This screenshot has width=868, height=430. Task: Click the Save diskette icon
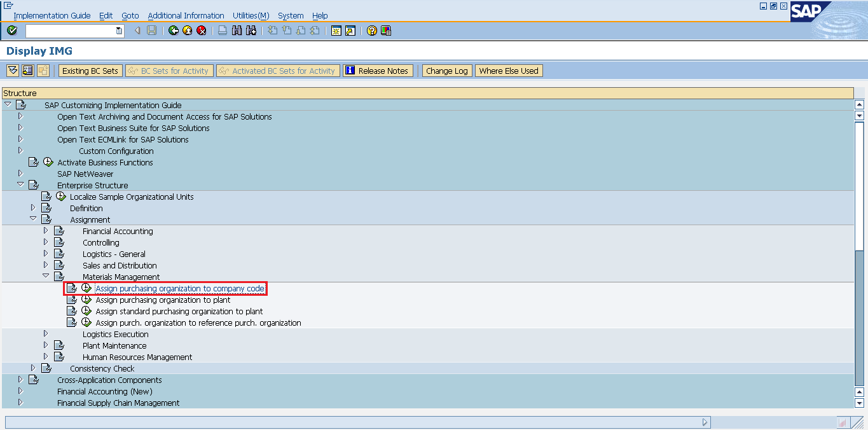pos(151,31)
